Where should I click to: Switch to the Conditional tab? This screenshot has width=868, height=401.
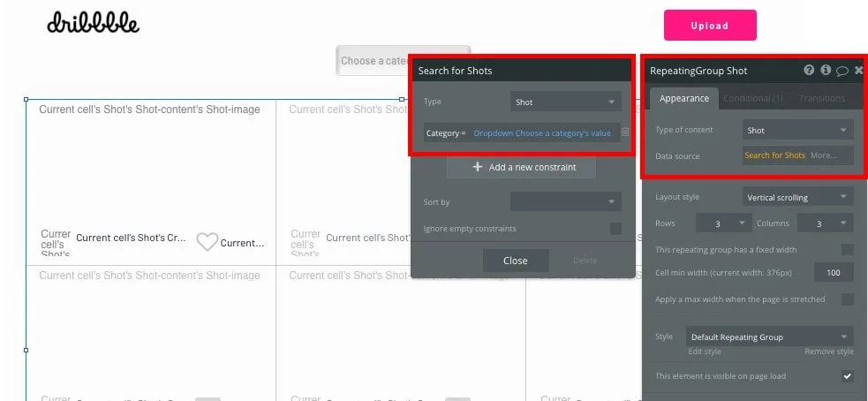752,98
